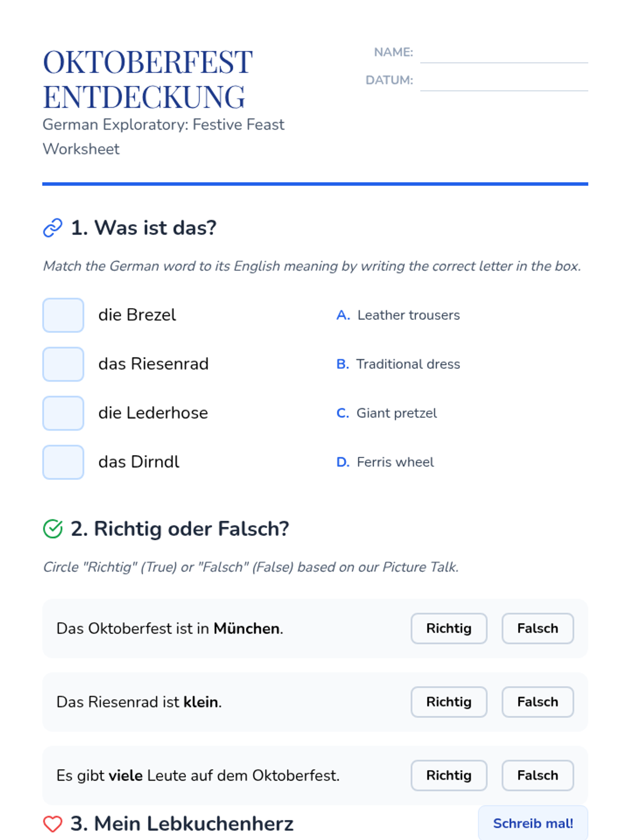Select Falsch for the München statement
630x840 pixels.
pyautogui.click(x=538, y=628)
